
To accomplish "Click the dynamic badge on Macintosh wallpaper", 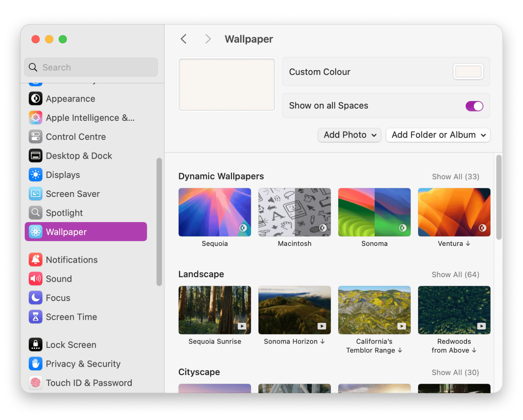I will (323, 228).
